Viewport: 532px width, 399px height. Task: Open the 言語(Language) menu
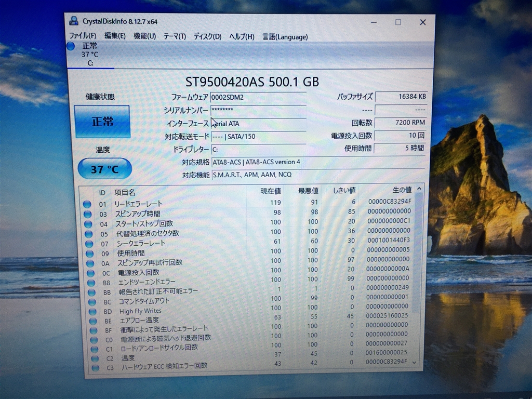click(x=285, y=37)
